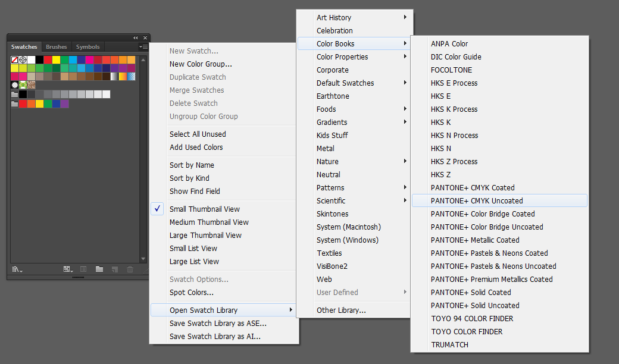This screenshot has height=364, width=619.
Task: Enable Medium Thumbnail View
Action: point(209,222)
